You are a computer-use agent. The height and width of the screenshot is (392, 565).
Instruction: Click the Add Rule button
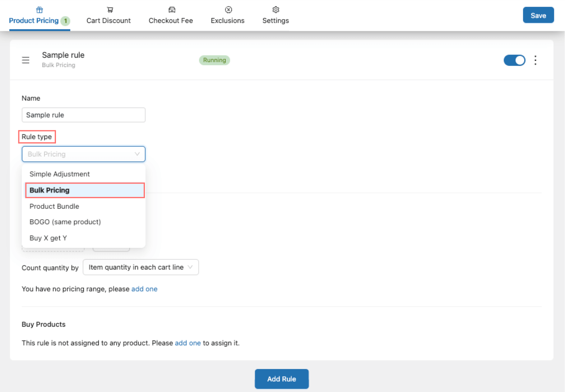281,379
